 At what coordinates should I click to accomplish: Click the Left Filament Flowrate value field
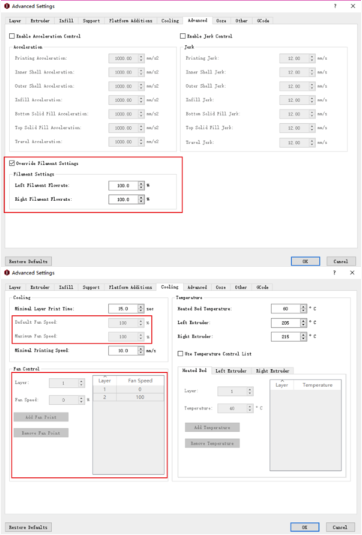pos(123,186)
